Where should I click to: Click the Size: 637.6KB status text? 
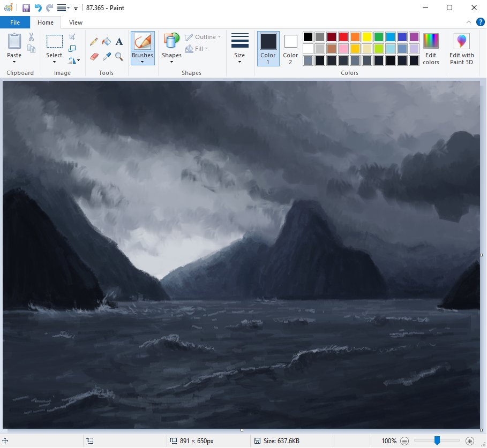tap(281, 441)
